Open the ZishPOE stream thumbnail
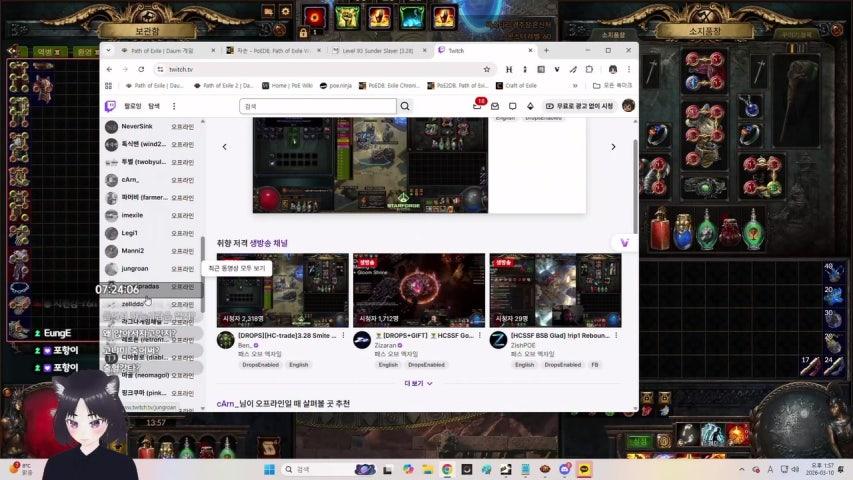853x480 pixels. click(x=555, y=290)
